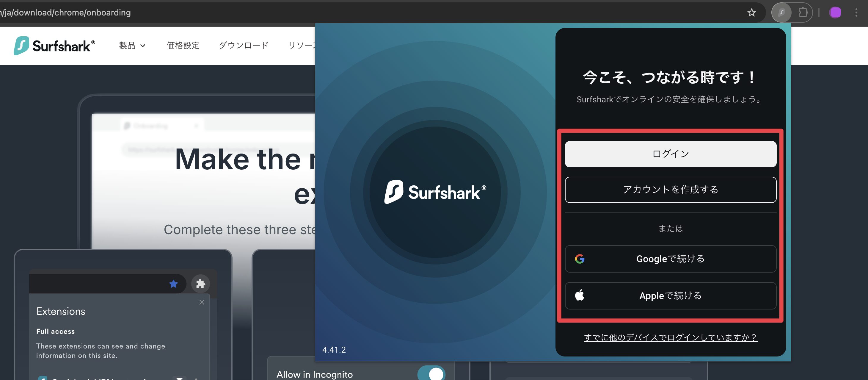Click the Google logo in the sign-in option
Image resolution: width=868 pixels, height=380 pixels.
pyautogui.click(x=579, y=259)
